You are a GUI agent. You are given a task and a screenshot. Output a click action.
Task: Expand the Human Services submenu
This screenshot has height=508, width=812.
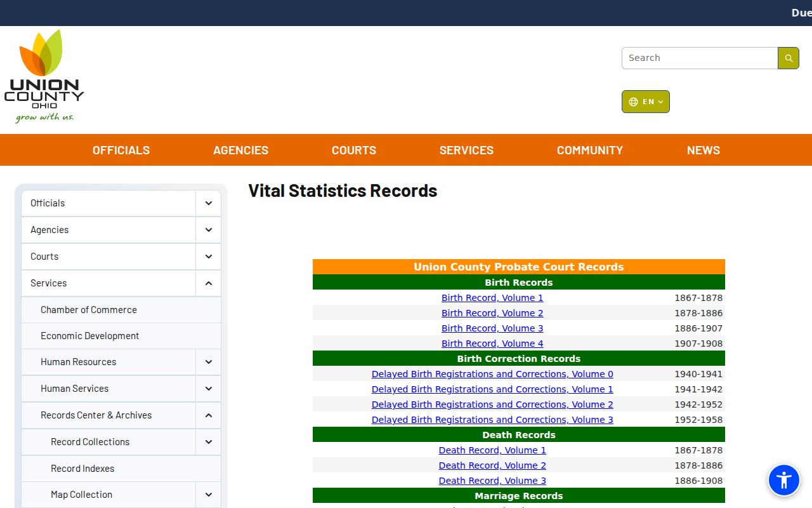209,389
